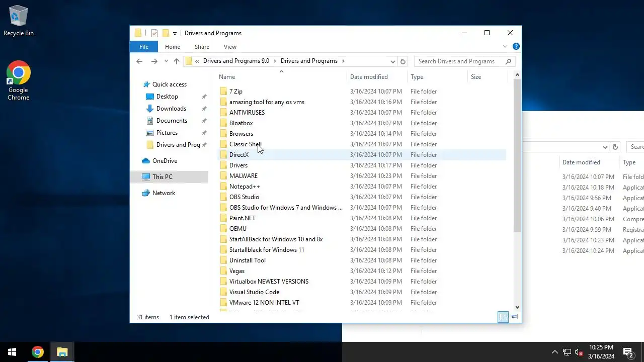The width and height of the screenshot is (644, 362).
Task: Select Pictures in navigation pane
Action: point(167,133)
